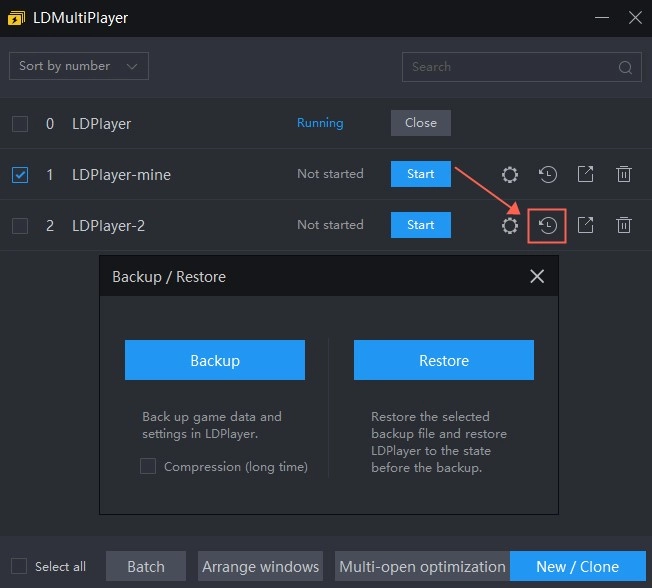Minimize the LDMultiPlayer window
652x588 pixels.
point(602,17)
